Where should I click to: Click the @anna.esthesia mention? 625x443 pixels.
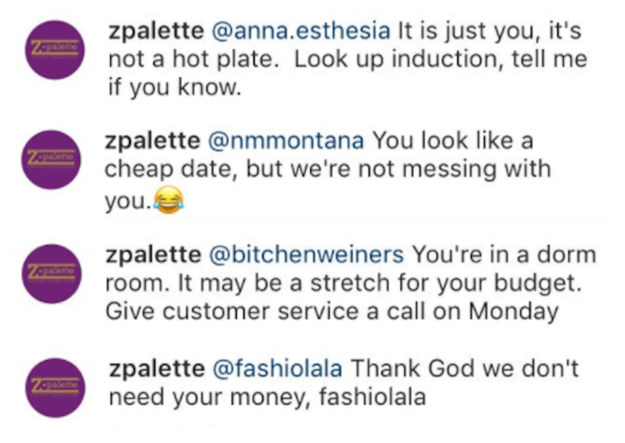(x=301, y=32)
